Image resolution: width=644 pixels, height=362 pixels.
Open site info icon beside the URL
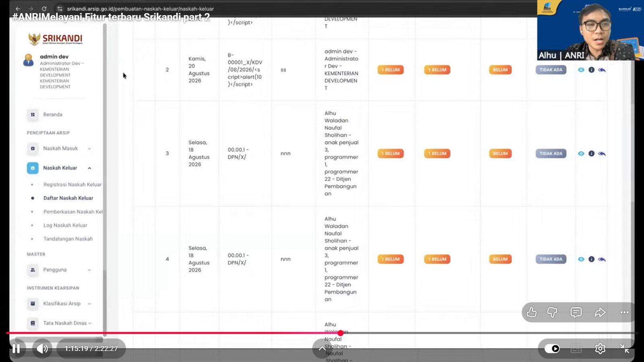tap(60, 8)
